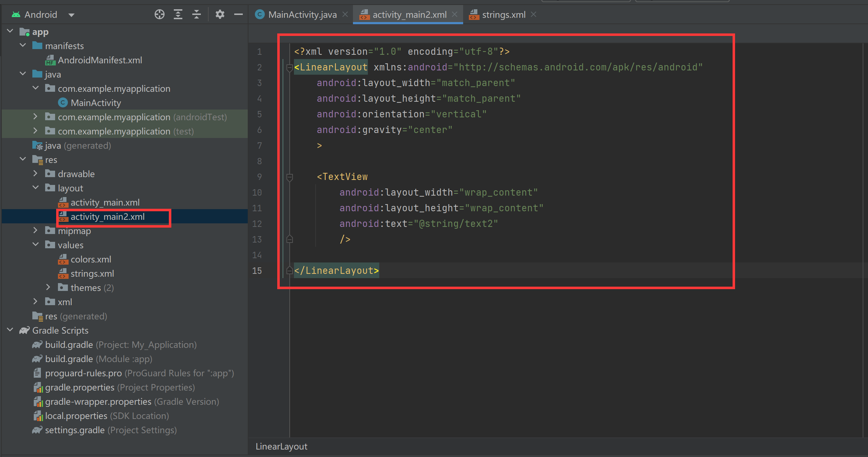Select colors.xml in values folder

(91, 259)
